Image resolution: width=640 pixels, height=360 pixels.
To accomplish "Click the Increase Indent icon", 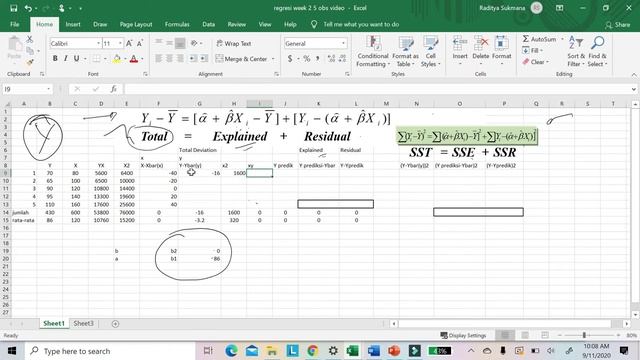I will 204,59.
